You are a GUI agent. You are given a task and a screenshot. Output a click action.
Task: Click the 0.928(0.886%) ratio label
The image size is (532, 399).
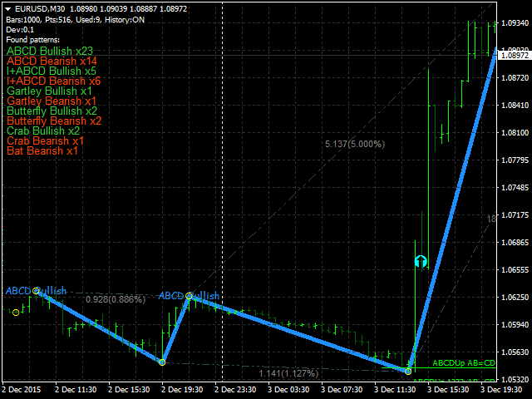pos(116,299)
